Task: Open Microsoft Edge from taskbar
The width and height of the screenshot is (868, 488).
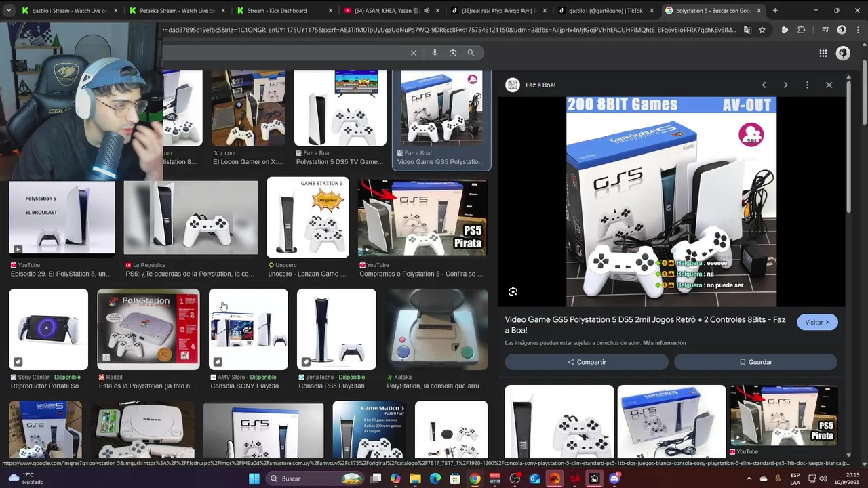Action: point(435,479)
